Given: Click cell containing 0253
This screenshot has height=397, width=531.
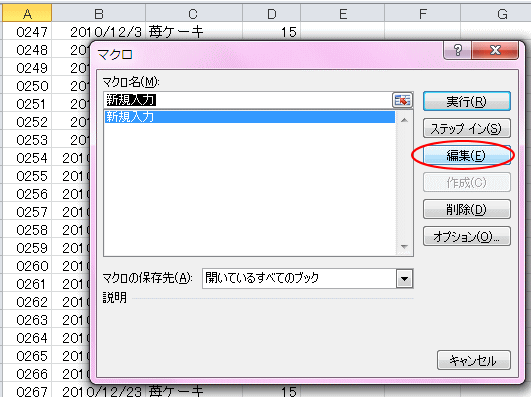Looking at the screenshot, I should click(27, 140).
